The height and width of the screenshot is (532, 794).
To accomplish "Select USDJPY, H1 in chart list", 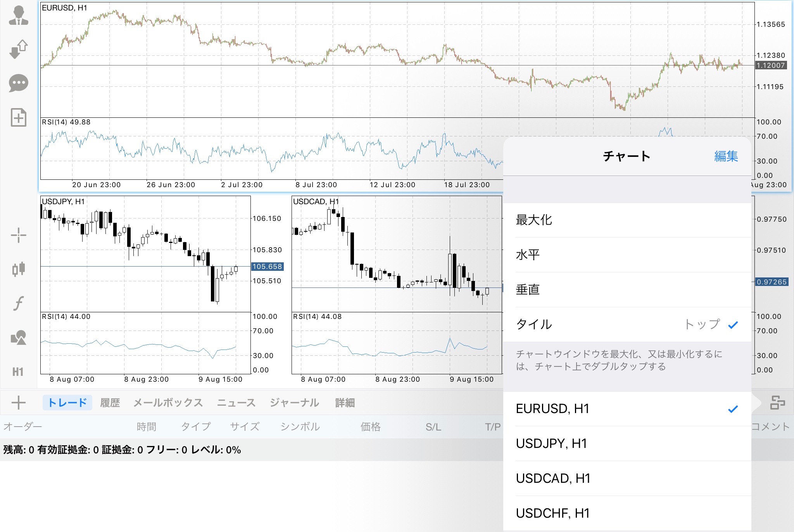I will (627, 444).
